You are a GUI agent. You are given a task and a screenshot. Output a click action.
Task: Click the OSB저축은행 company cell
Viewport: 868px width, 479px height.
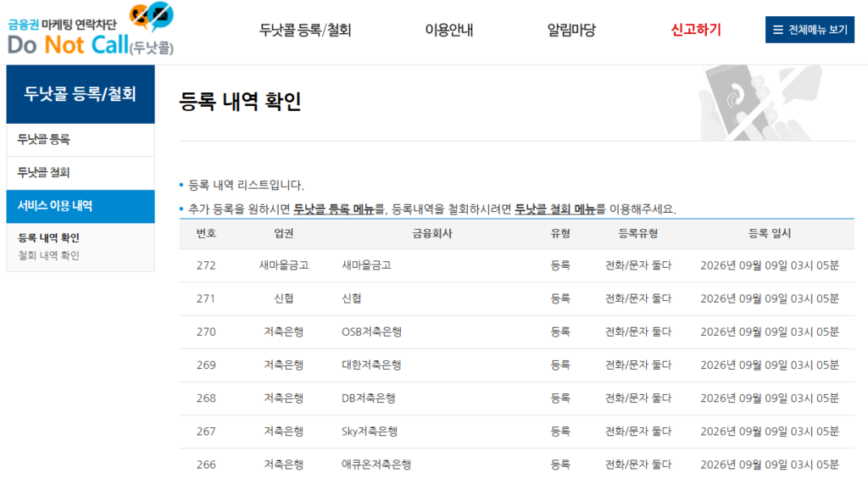371,332
